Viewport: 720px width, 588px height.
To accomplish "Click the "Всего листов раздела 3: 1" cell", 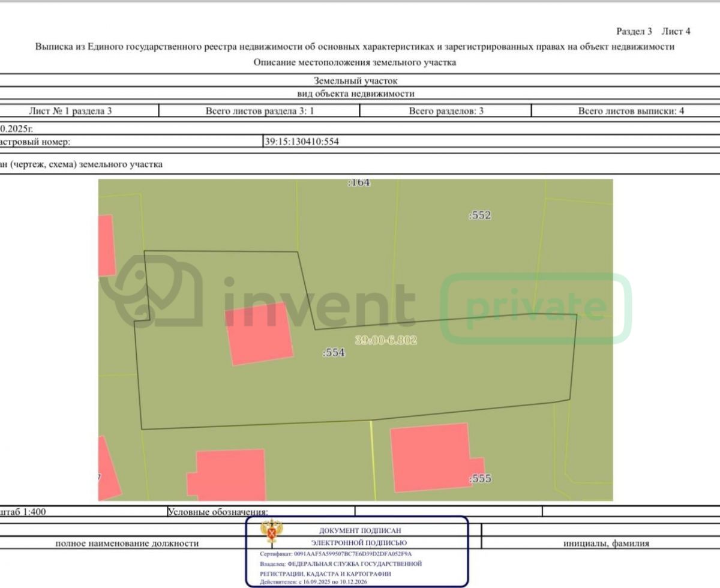I will coord(260,111).
